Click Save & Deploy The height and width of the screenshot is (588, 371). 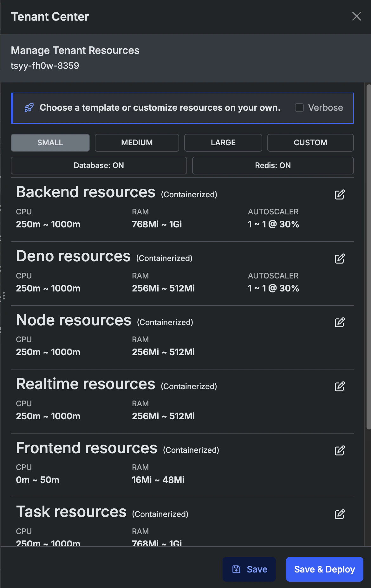(325, 569)
